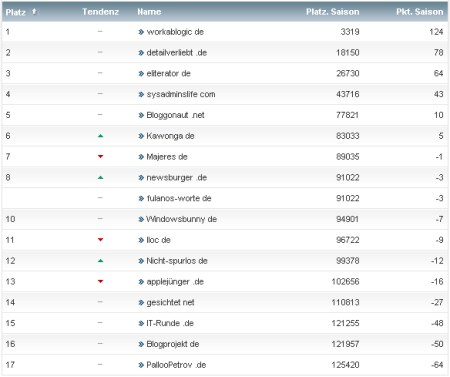The image size is (450, 377).
Task: Select the season points value 78
Action: tap(439, 53)
